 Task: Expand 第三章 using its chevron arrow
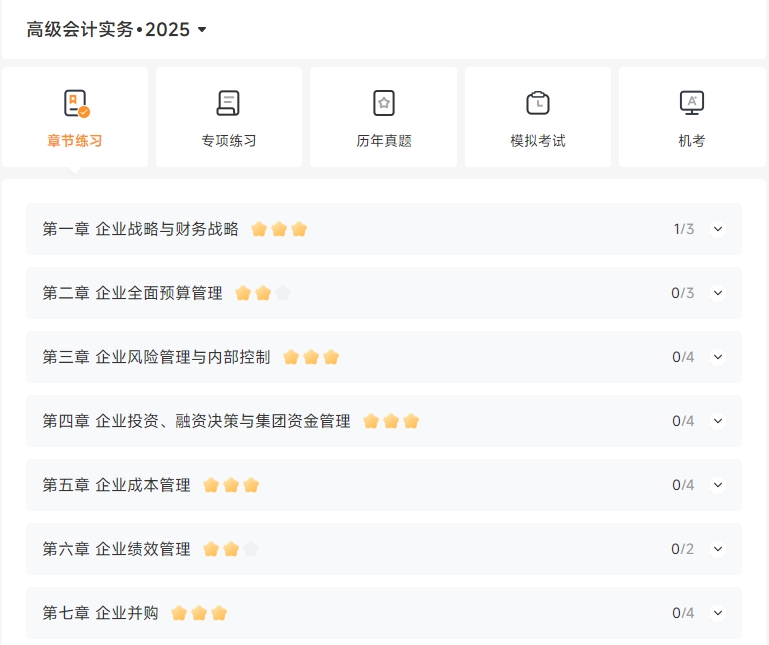tap(717, 357)
